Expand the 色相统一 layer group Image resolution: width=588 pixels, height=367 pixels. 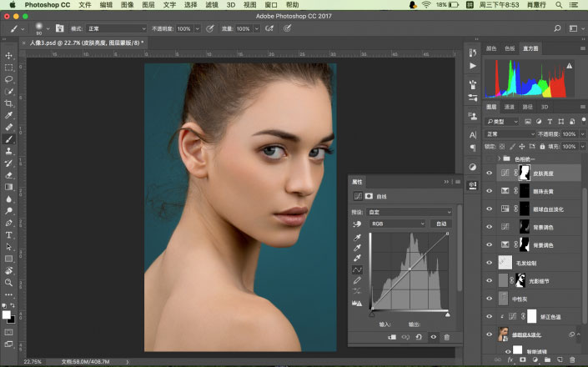[x=499, y=158]
